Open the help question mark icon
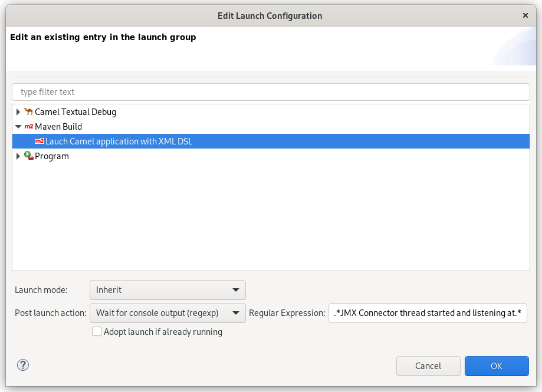 22,365
